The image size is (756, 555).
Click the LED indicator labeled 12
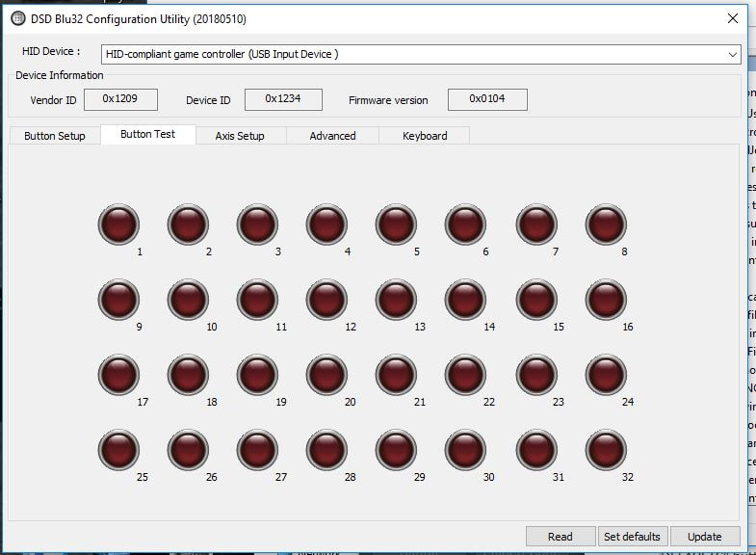click(x=326, y=301)
